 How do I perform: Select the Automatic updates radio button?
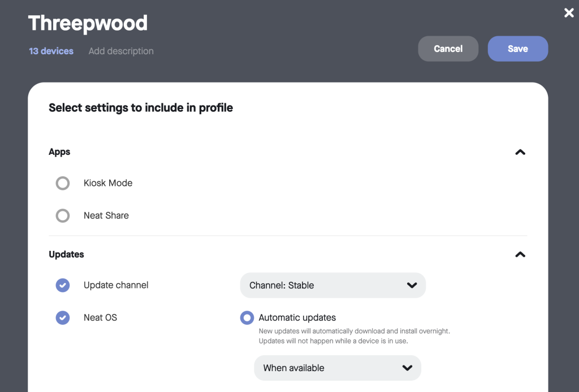click(x=247, y=317)
